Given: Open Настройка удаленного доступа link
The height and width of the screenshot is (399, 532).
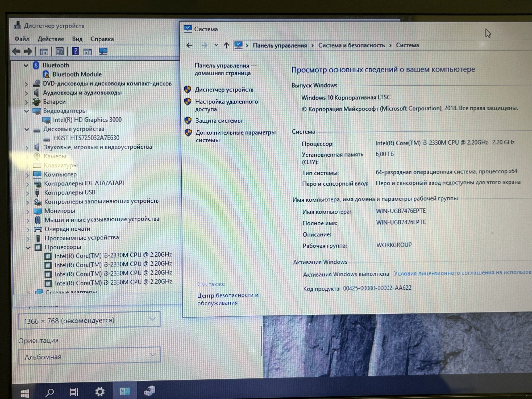Looking at the screenshot, I should (226, 105).
